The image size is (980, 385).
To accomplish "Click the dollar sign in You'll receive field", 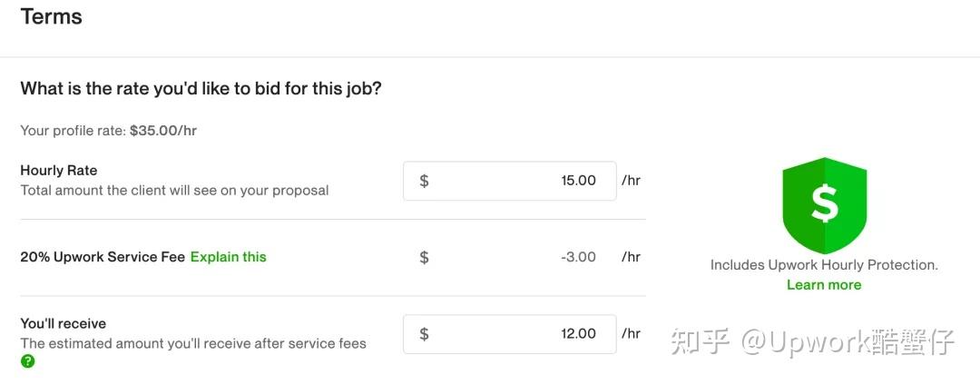I will [x=424, y=334].
